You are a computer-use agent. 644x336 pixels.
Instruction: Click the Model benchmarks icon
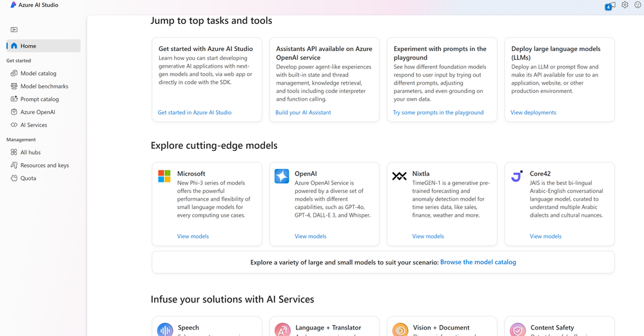[14, 86]
